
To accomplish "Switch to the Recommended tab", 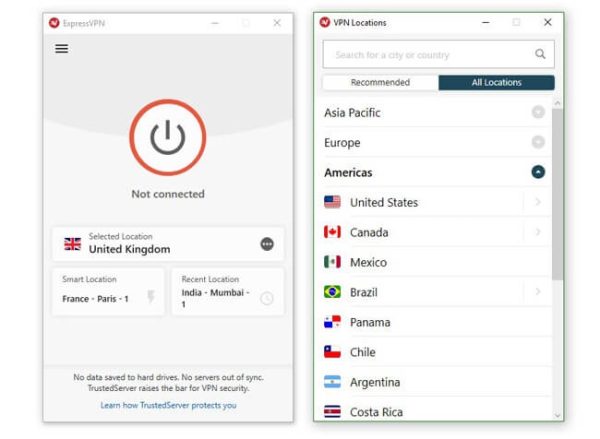I will [x=380, y=82].
